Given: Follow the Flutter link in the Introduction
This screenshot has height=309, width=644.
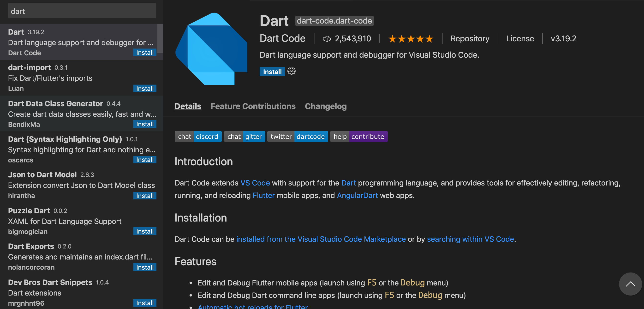Looking at the screenshot, I should click(x=263, y=195).
